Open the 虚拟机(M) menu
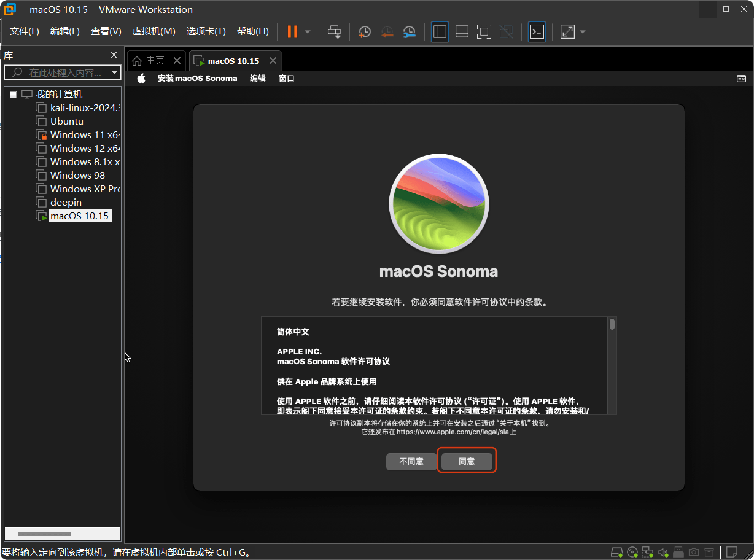This screenshot has height=560, width=754. (x=154, y=31)
